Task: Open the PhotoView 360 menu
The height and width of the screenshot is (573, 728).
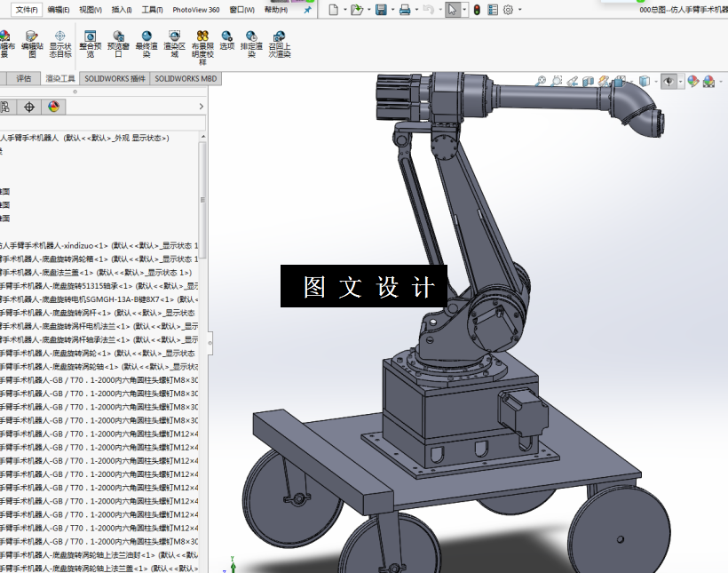Action: click(x=196, y=10)
